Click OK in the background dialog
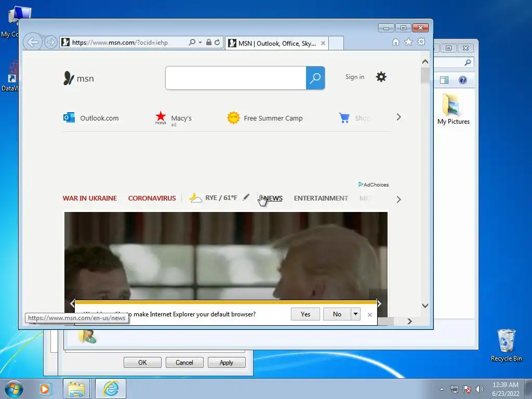Image resolution: width=532 pixels, height=399 pixels. 142,362
